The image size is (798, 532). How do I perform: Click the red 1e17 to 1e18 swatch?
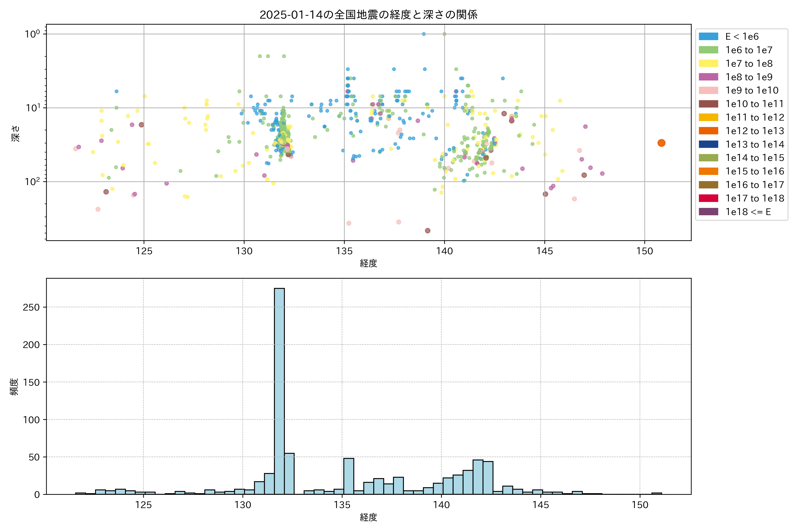[x=708, y=198]
